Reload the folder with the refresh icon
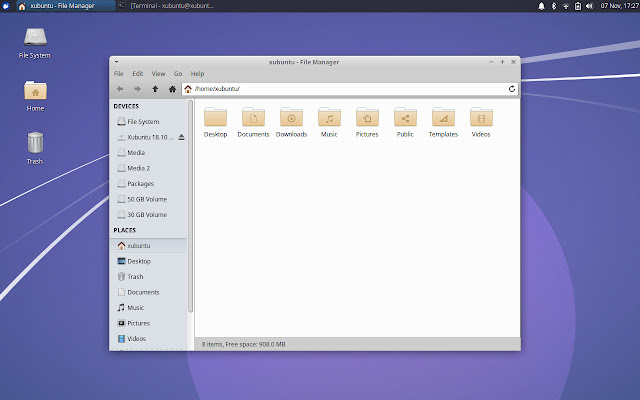Viewport: 640px width, 400px height. (512, 89)
